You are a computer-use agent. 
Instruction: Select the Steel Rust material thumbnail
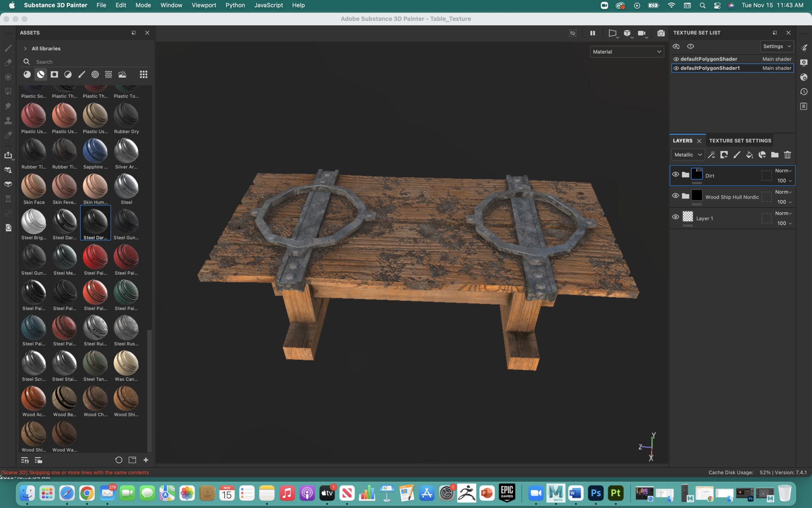coord(126,328)
